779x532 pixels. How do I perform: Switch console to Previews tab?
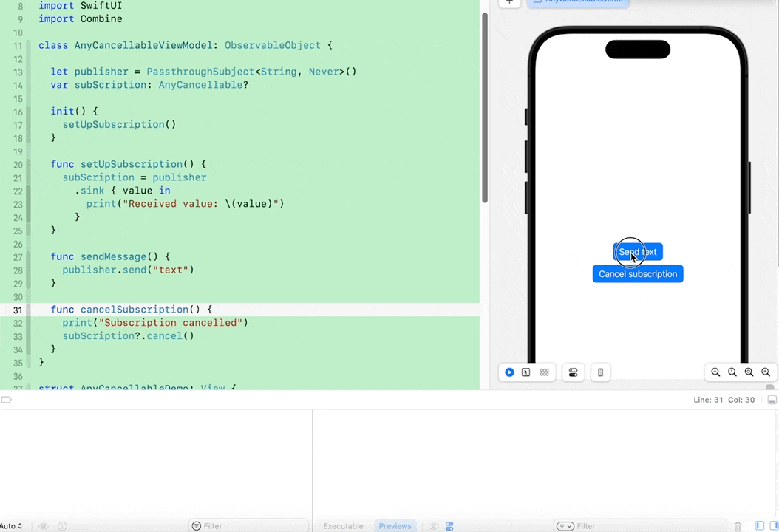tap(395, 526)
